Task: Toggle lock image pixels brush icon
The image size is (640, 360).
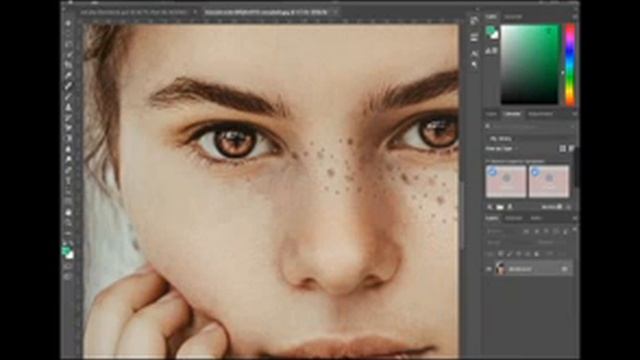Action: point(509,254)
